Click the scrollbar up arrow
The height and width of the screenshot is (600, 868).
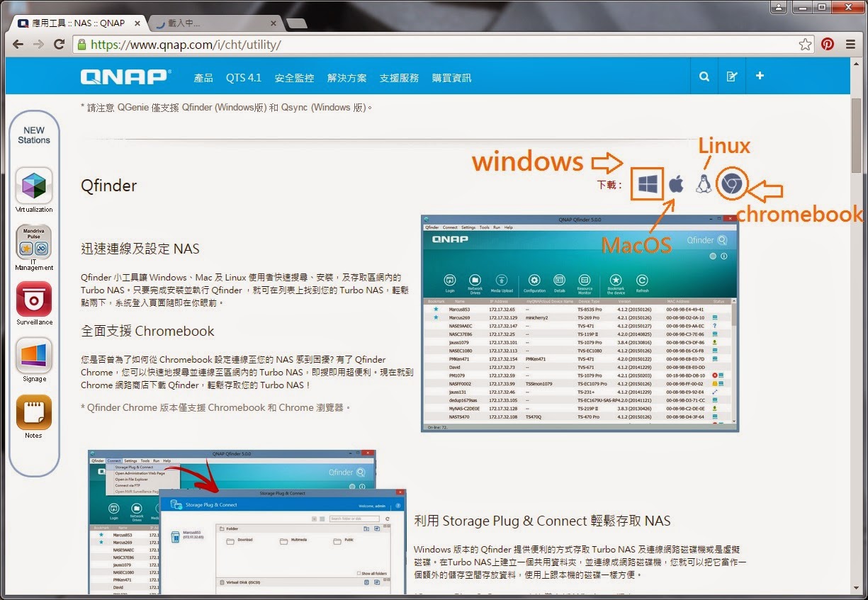pyautogui.click(x=856, y=64)
